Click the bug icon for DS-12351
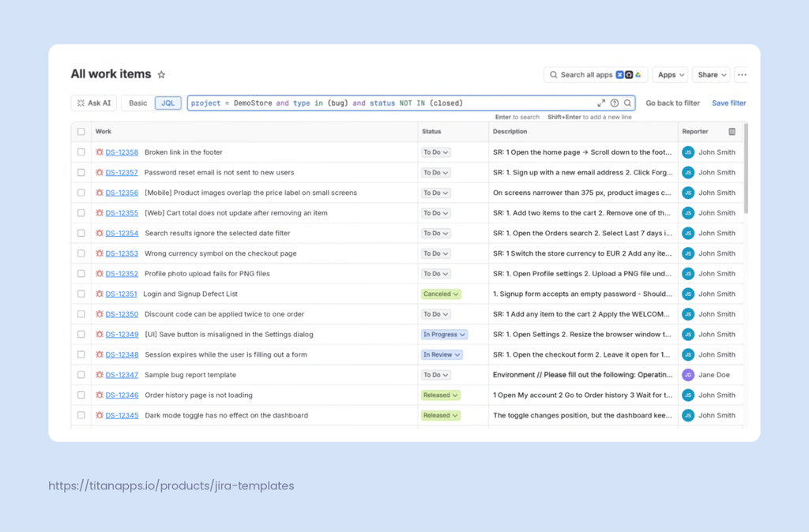 pyautogui.click(x=100, y=294)
